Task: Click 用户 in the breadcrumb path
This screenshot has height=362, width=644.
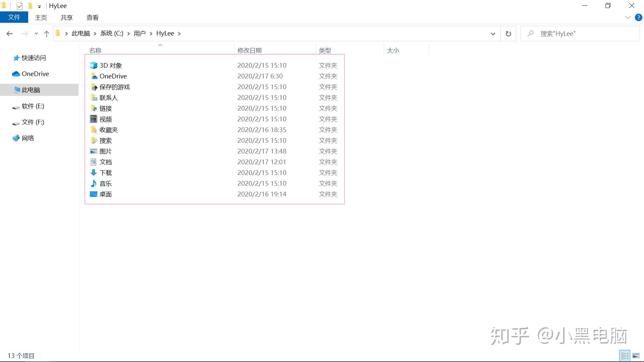Action: tap(140, 34)
